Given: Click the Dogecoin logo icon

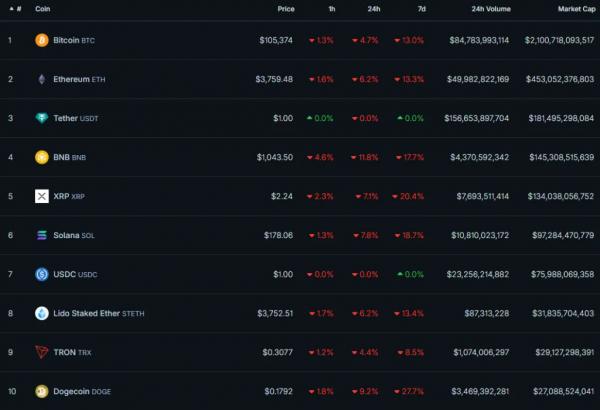Looking at the screenshot, I should pyautogui.click(x=42, y=391).
